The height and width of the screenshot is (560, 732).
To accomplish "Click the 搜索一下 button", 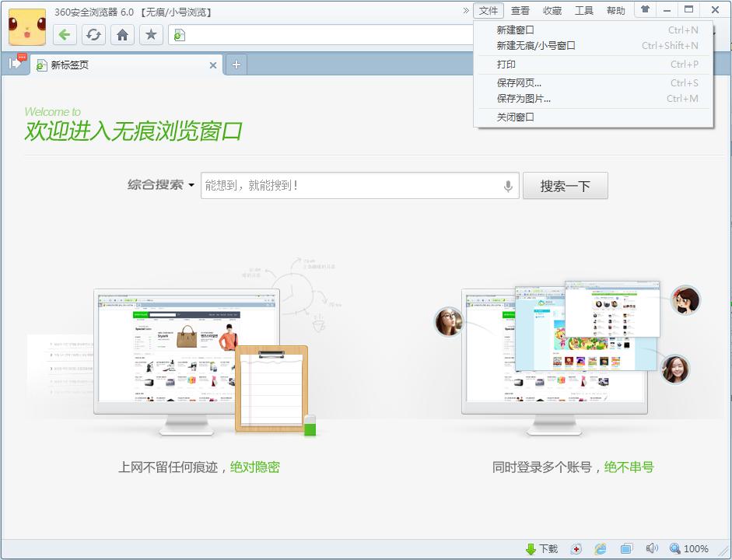I will point(566,186).
